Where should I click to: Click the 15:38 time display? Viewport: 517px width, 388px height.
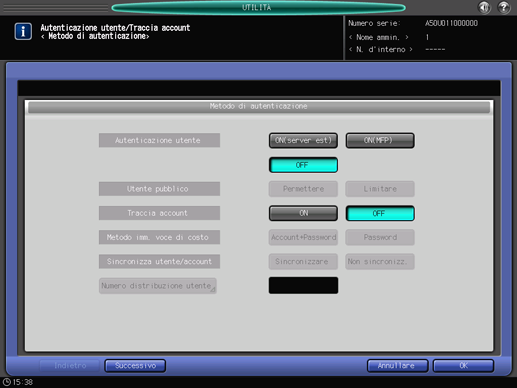[x=23, y=382]
